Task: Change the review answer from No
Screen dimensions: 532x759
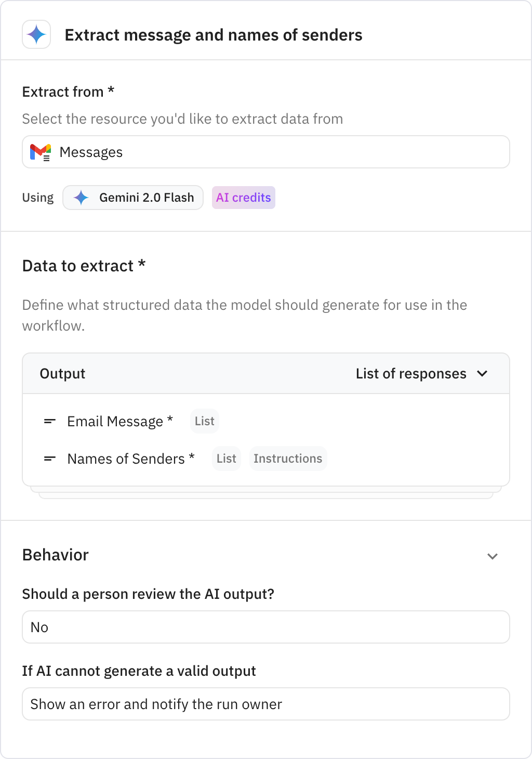Action: point(266,627)
